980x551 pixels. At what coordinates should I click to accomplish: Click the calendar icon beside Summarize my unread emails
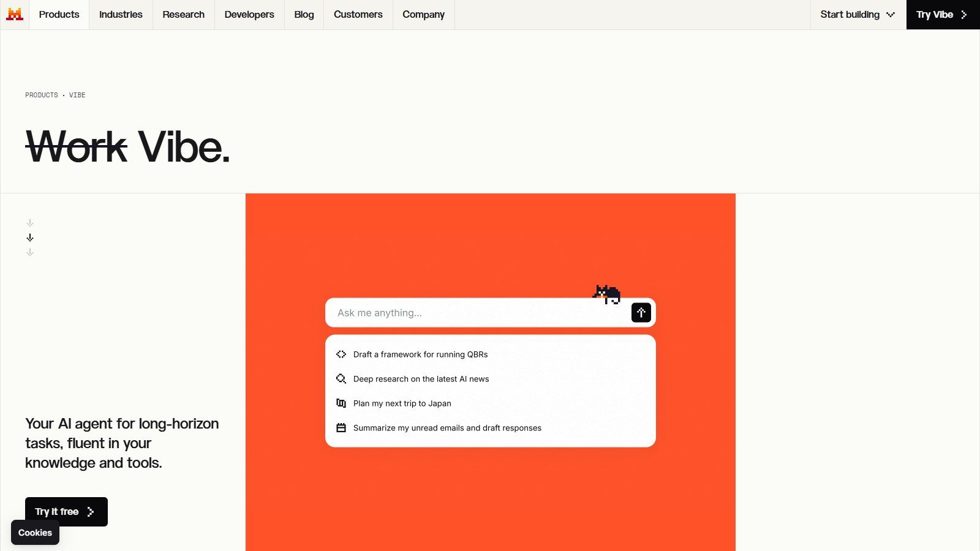coord(341,428)
